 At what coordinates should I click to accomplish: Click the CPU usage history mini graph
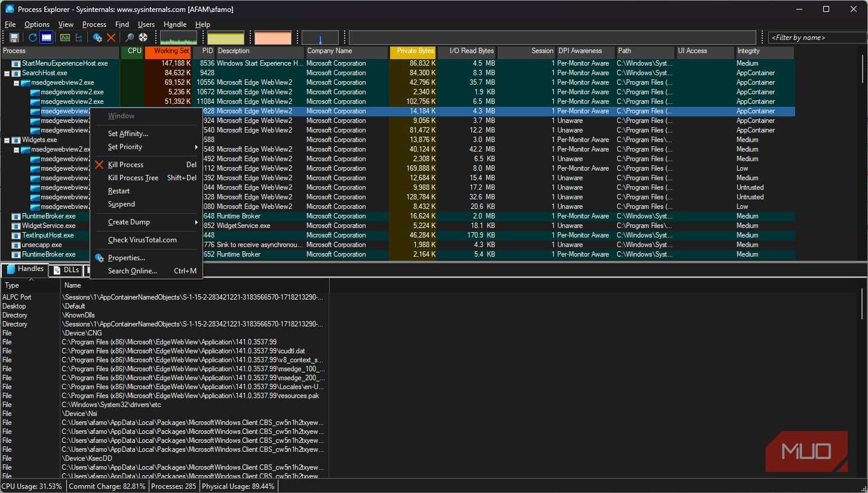(179, 38)
